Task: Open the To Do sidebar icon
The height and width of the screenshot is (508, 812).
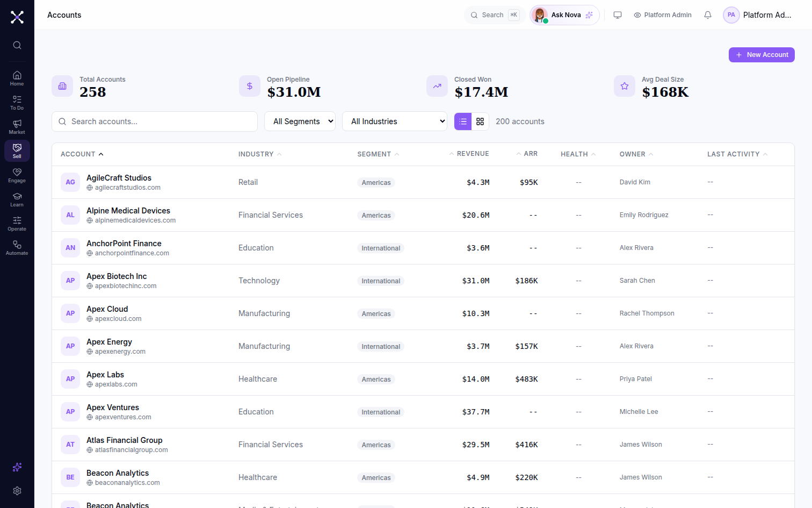Action: pyautogui.click(x=17, y=103)
